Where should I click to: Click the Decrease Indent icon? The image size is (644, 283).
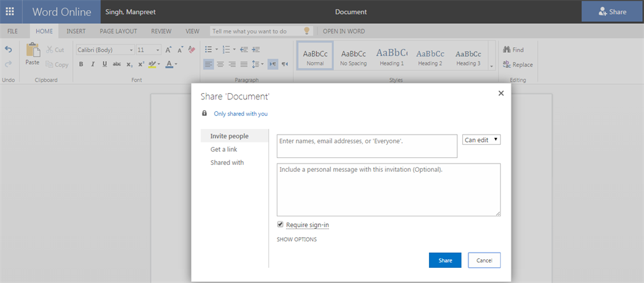tap(244, 50)
